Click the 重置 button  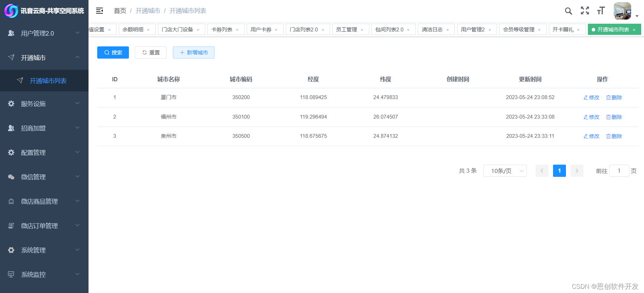151,53
